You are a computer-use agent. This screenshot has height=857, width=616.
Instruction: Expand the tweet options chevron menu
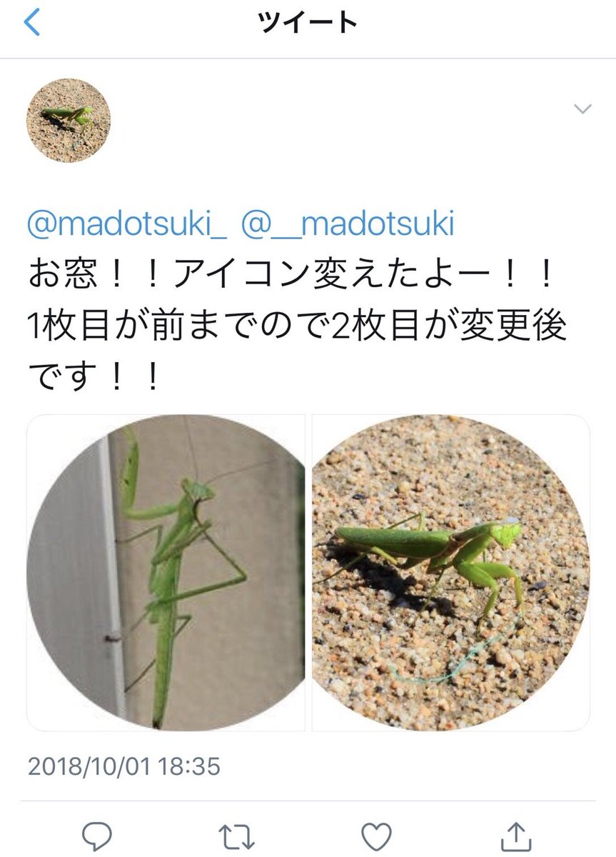pyautogui.click(x=583, y=109)
